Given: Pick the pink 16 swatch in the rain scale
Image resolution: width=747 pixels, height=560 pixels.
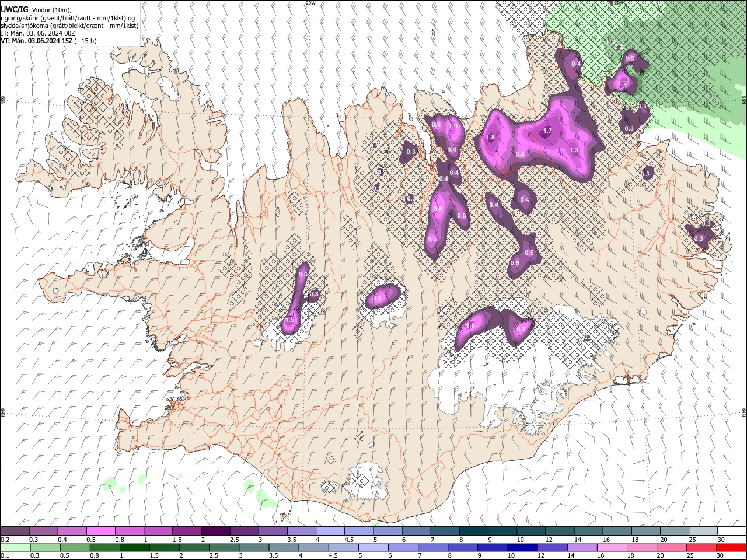Looking at the screenshot, I should coord(611,547).
